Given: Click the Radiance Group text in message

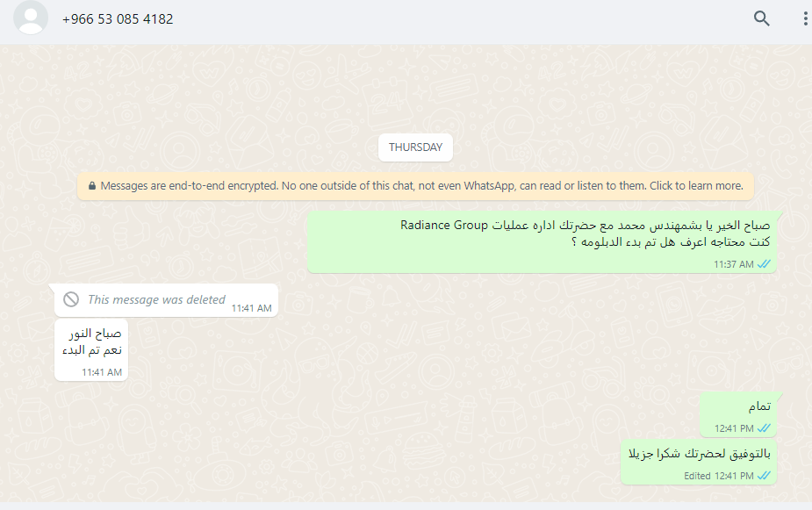Looking at the screenshot, I should coord(444,226).
